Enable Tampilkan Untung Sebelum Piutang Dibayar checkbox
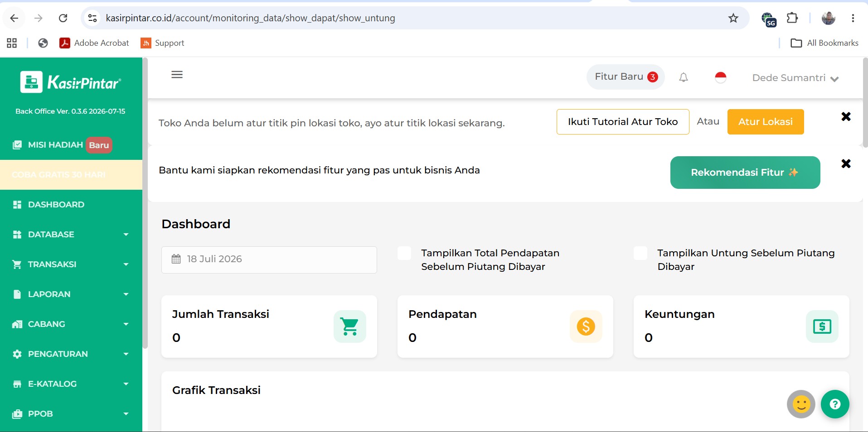 tap(640, 253)
